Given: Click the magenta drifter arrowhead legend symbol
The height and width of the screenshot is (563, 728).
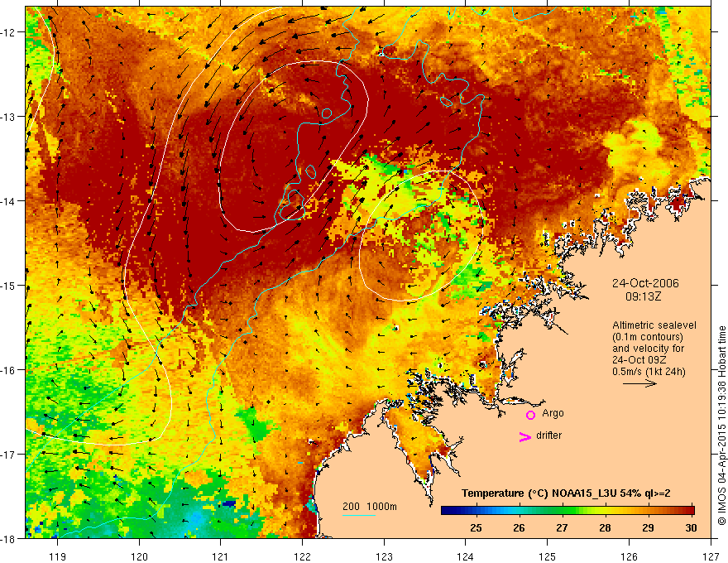Looking at the screenshot, I should [524, 436].
